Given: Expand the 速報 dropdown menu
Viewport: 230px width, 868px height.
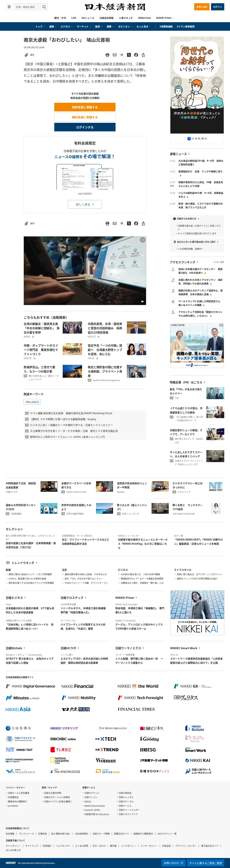Looking at the screenshot, I should coord(53,27).
